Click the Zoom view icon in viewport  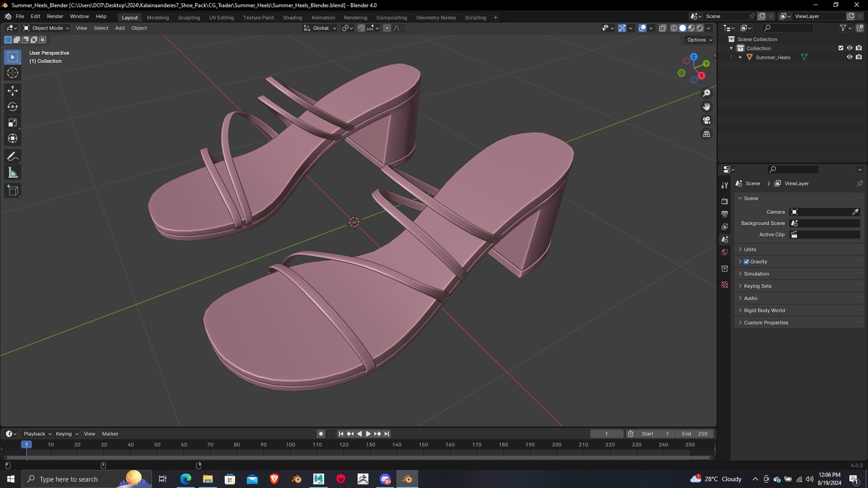coord(707,93)
